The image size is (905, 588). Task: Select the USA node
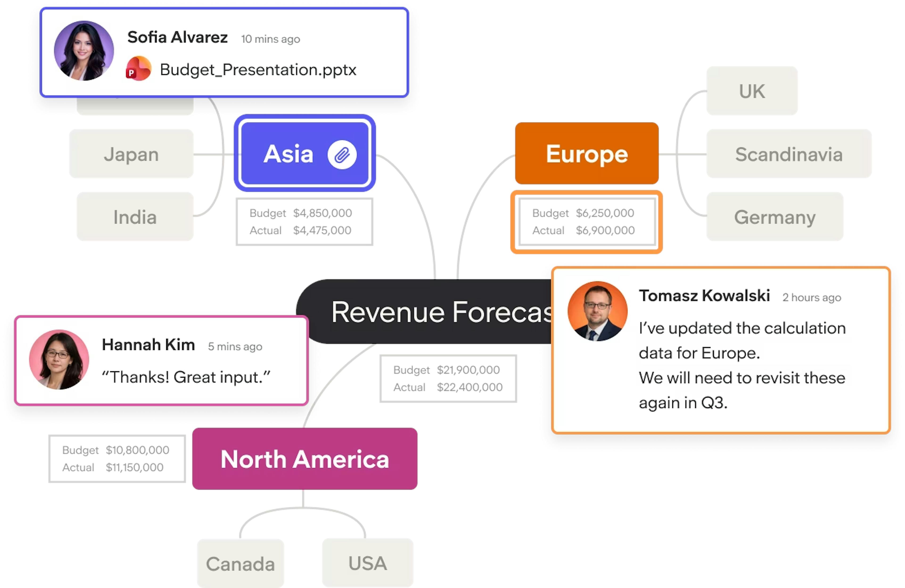[367, 564]
